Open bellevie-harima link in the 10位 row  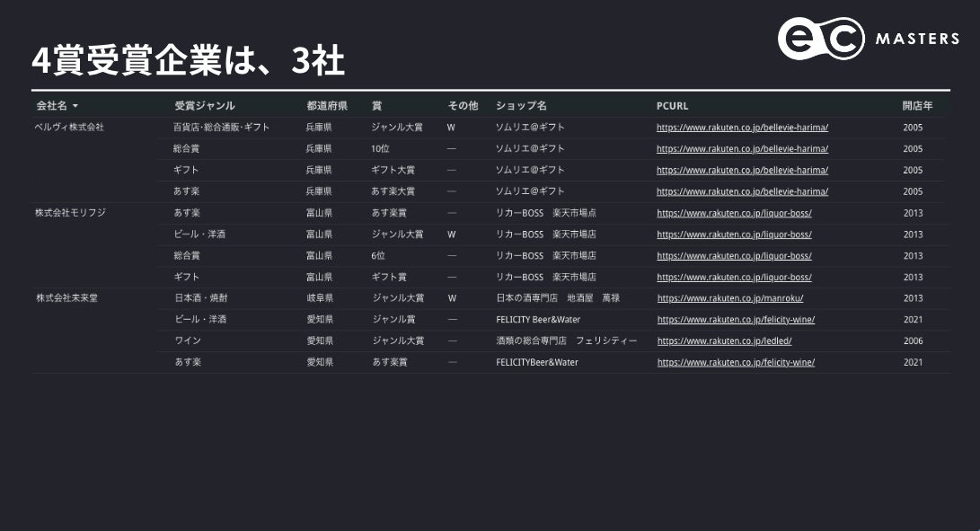point(743,149)
